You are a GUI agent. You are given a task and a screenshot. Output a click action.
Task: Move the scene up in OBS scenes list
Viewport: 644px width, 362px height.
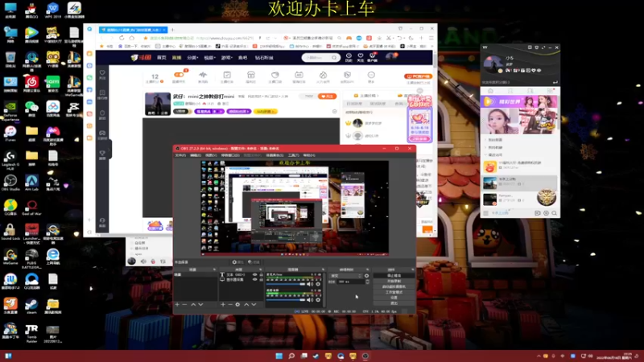193,305
